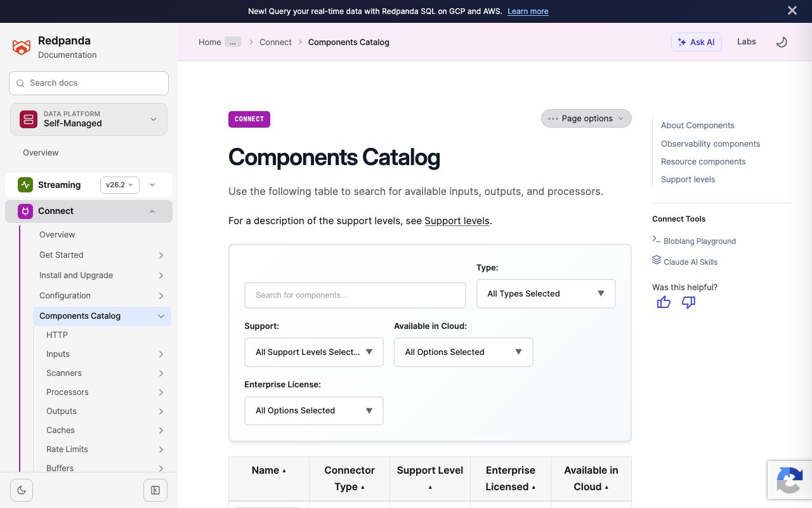Image resolution: width=812 pixels, height=508 pixels.
Task: Click the reCAPTCHA badge
Action: (790, 479)
